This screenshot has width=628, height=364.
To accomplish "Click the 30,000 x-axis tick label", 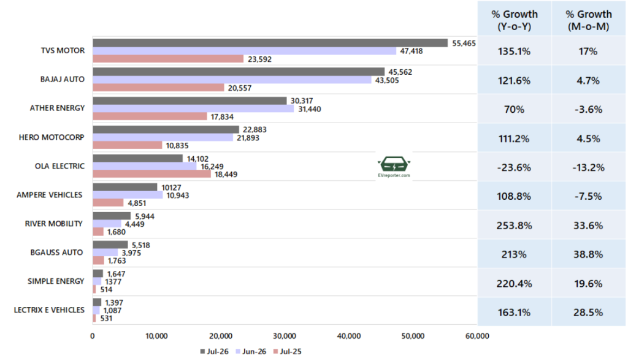I will (x=285, y=336).
